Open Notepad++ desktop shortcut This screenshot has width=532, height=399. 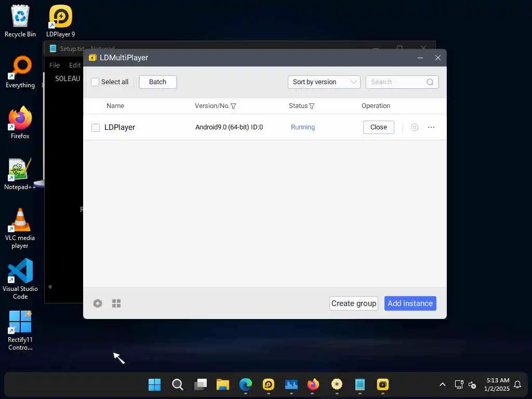pos(20,174)
